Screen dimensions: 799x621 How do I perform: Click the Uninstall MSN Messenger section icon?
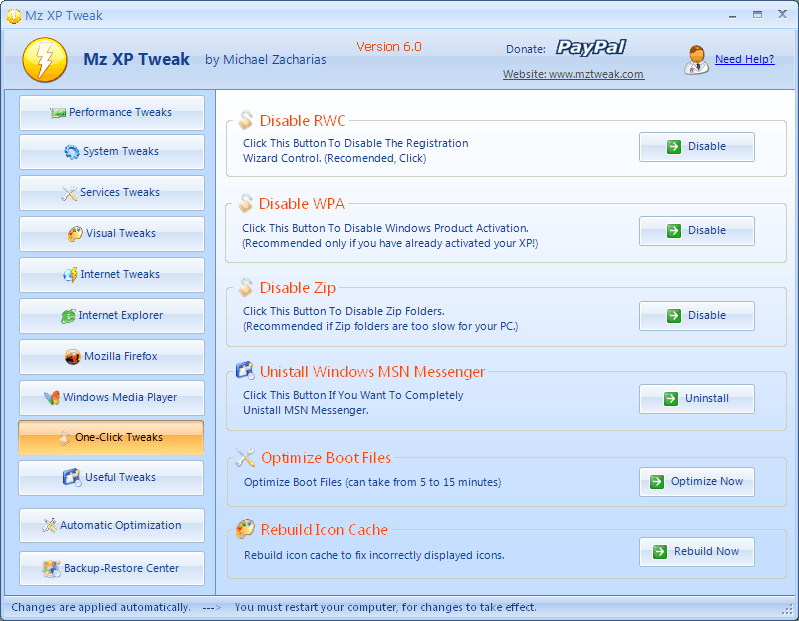point(245,371)
